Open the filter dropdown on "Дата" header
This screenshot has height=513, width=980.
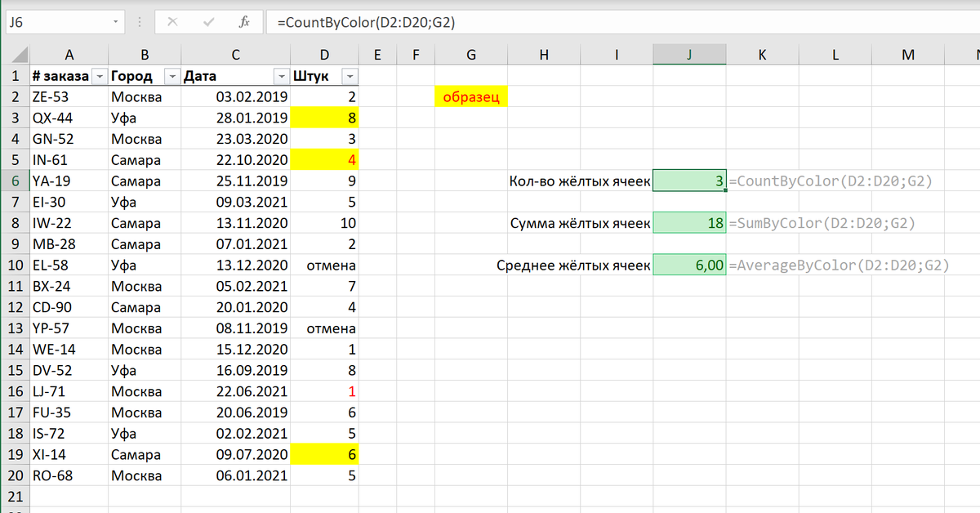[282, 76]
